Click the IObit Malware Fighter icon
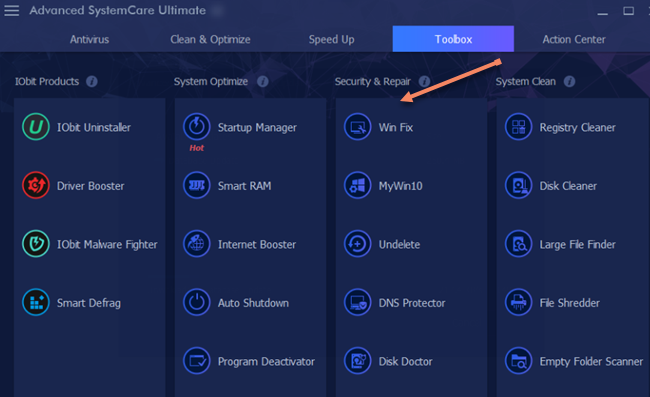650x397 pixels. pyautogui.click(x=36, y=244)
